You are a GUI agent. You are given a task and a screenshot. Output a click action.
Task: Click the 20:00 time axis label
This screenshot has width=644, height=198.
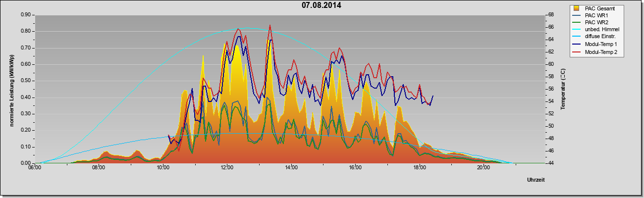[x=483, y=168]
